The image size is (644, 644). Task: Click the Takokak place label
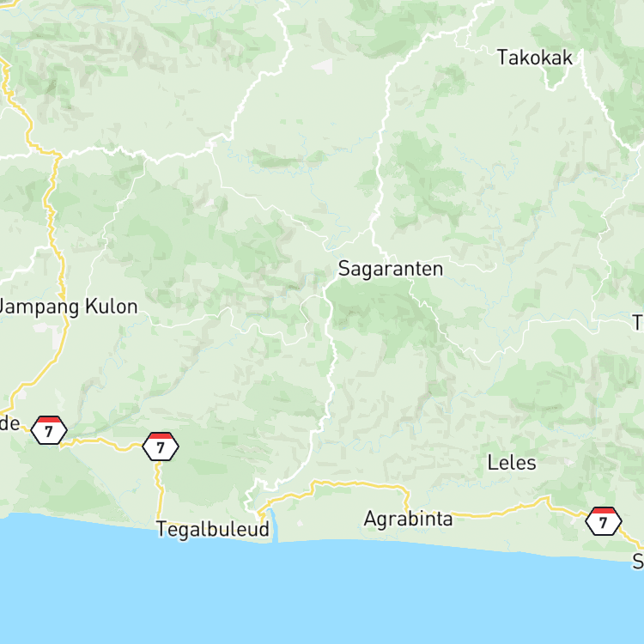tap(535, 58)
